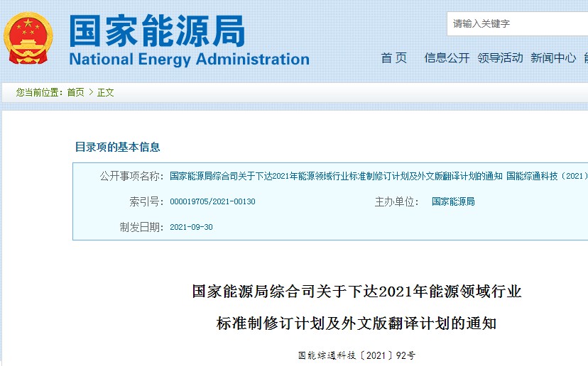Click the 首页 breadcrumb link
Viewport: 588px width, 366px height.
76,92
